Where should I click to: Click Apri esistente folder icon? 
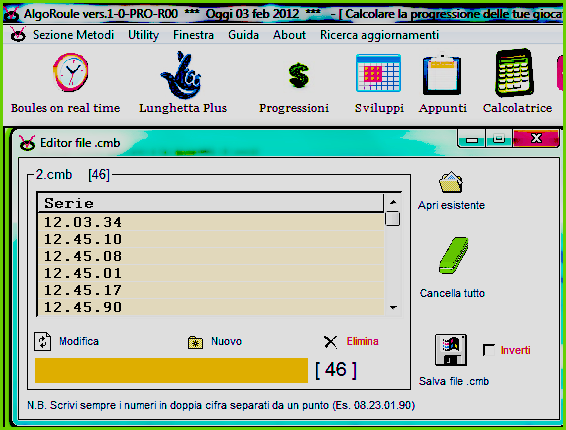coord(451,182)
